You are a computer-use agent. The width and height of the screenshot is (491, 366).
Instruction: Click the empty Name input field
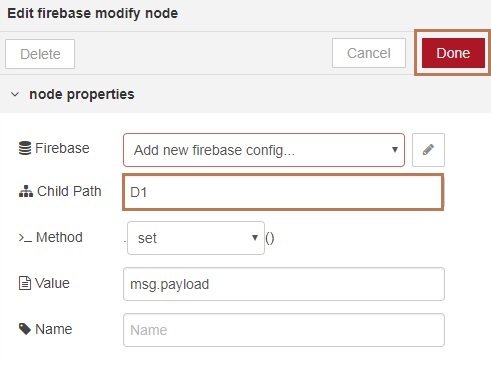tap(284, 330)
